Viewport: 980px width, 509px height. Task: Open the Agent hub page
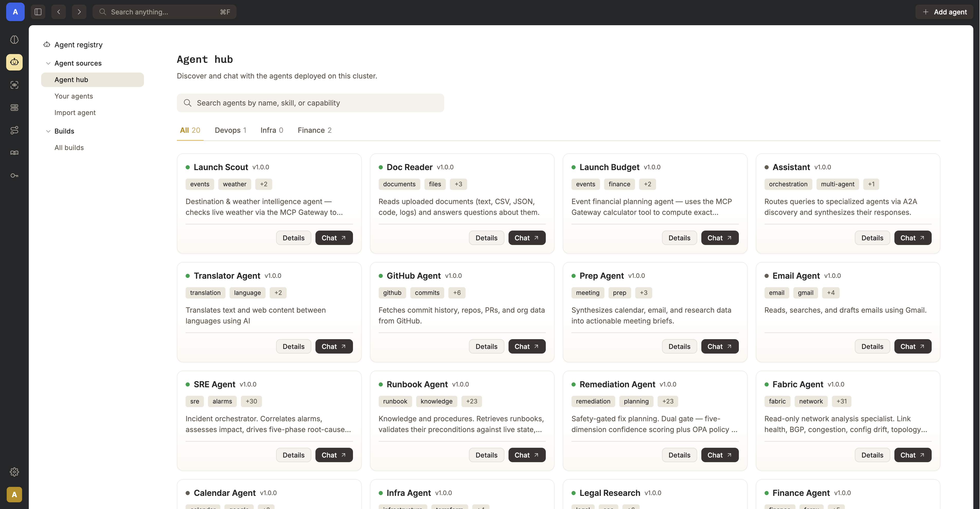click(93, 80)
